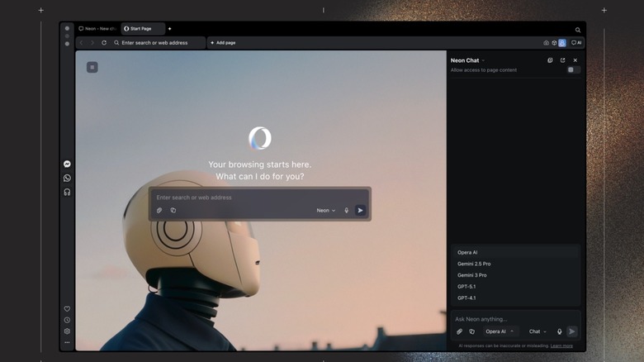
Task: Open the Chat mode dropdown
Action: click(537, 331)
